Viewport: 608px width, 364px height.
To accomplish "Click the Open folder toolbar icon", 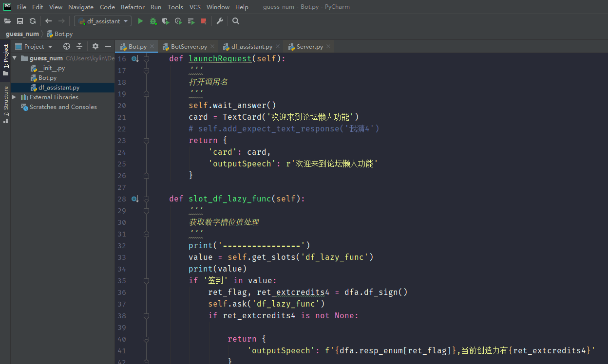I will point(7,21).
